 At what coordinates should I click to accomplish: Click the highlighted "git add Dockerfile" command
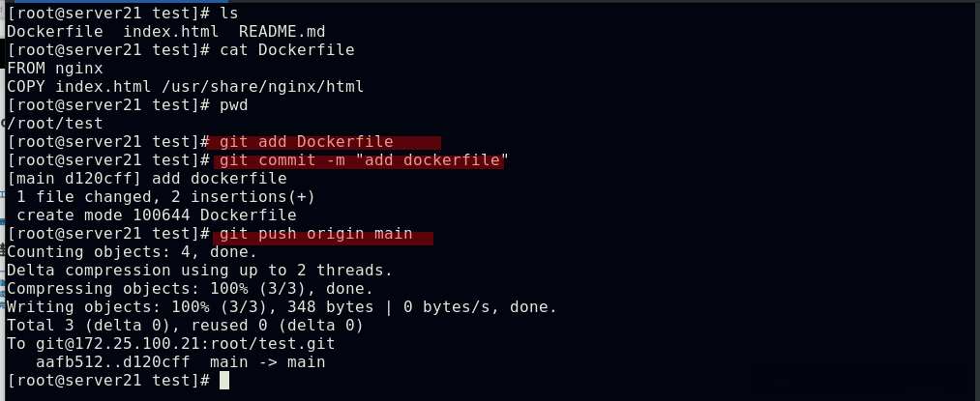point(307,142)
